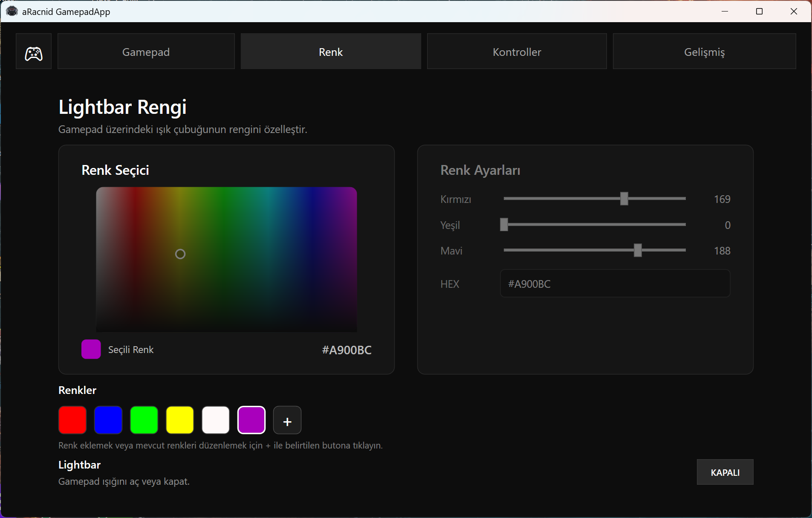
Task: Click the Yeşil value 0
Action: point(728,225)
